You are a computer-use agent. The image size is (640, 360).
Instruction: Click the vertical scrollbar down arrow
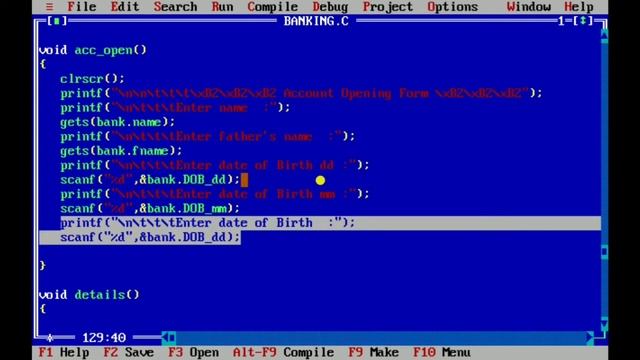[604, 324]
